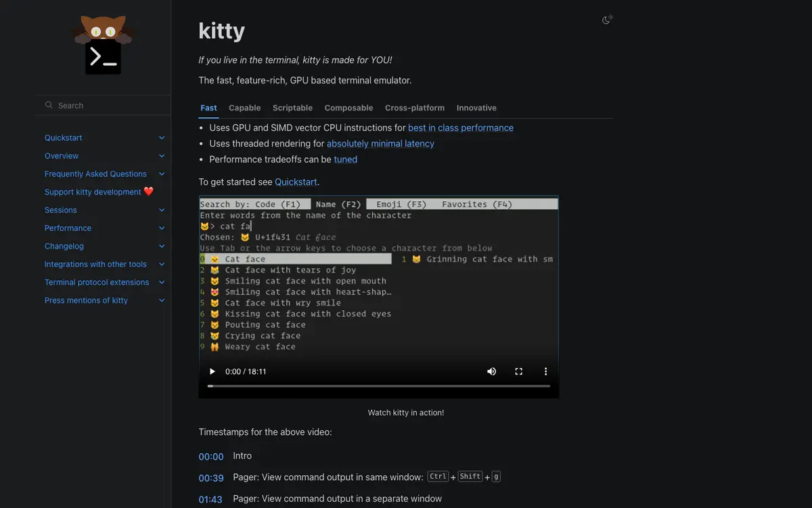Expand Terminal protocol extensions chevron
Screen dimensions: 812x508
(x=162, y=282)
